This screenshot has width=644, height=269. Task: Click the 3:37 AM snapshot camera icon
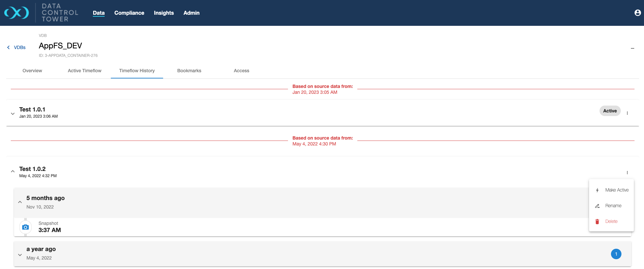25,227
